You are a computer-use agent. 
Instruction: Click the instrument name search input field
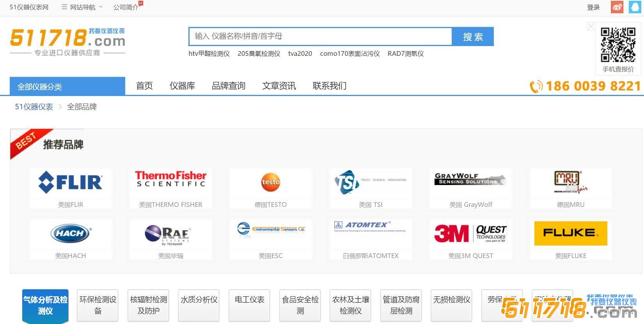pos(320,36)
